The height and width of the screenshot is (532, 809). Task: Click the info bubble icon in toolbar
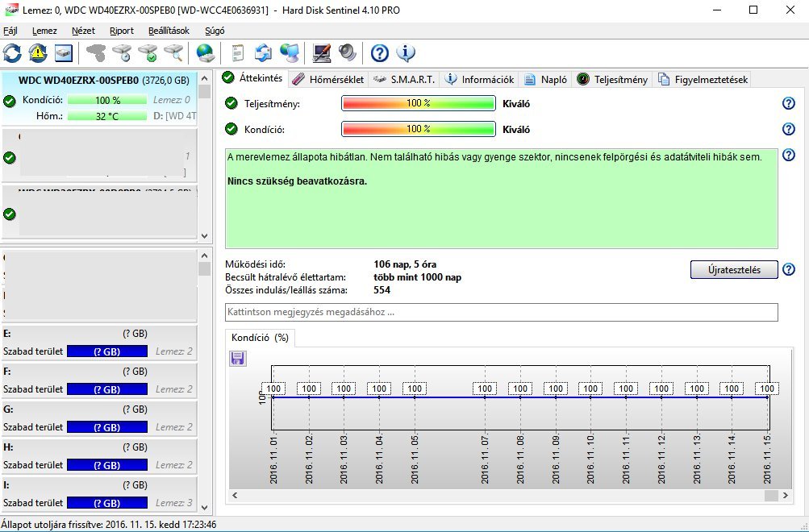pyautogui.click(x=406, y=53)
